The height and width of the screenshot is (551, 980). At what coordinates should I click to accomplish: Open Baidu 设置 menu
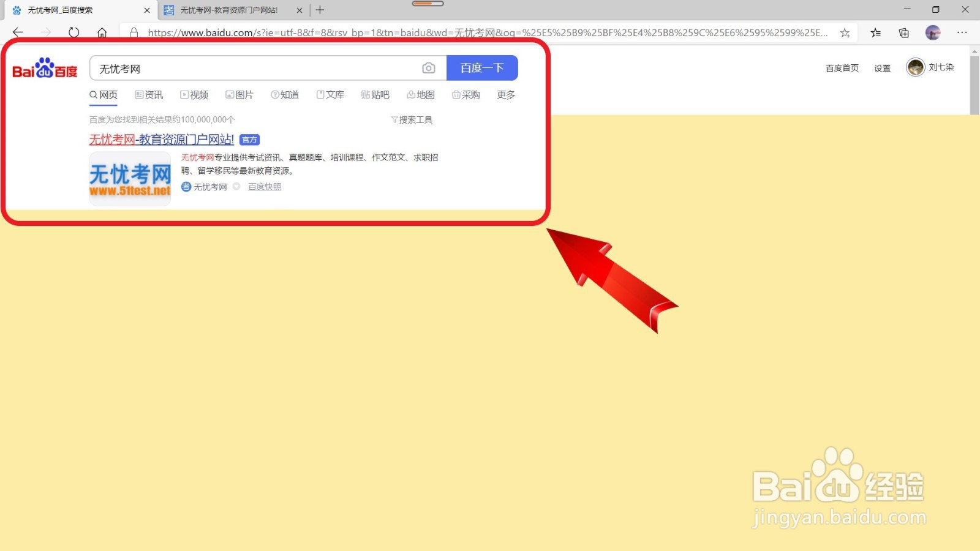(882, 68)
